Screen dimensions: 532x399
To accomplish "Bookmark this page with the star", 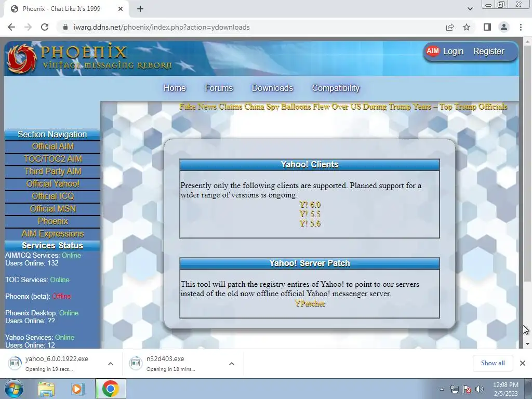I will [467, 27].
